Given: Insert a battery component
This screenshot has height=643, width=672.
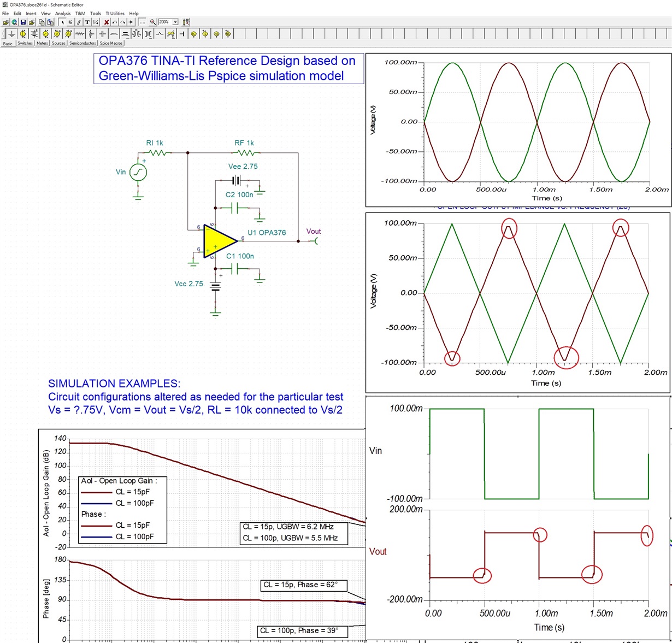Looking at the screenshot, I should pyautogui.click(x=34, y=34).
